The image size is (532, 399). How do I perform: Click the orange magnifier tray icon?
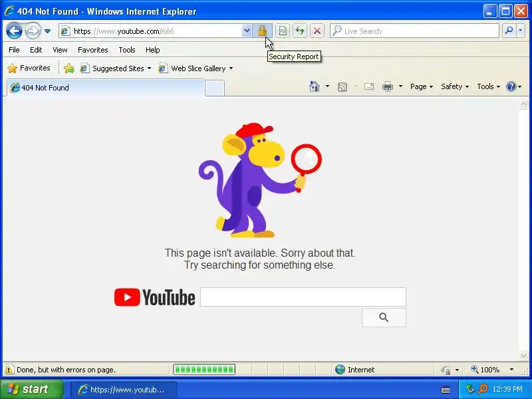point(483,389)
